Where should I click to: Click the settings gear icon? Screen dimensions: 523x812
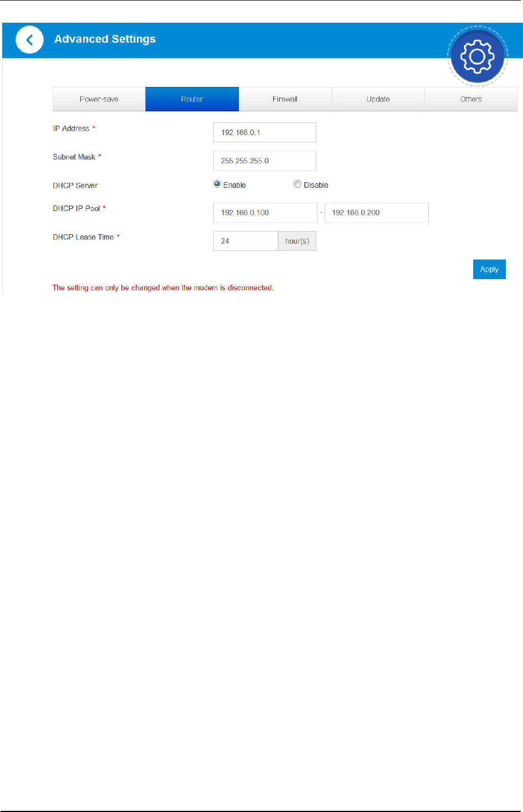tap(477, 56)
